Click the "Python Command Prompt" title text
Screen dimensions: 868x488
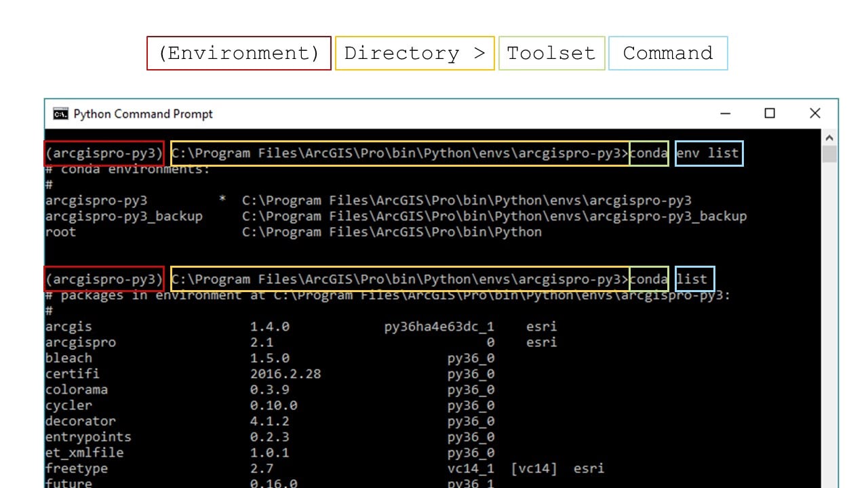tap(144, 114)
